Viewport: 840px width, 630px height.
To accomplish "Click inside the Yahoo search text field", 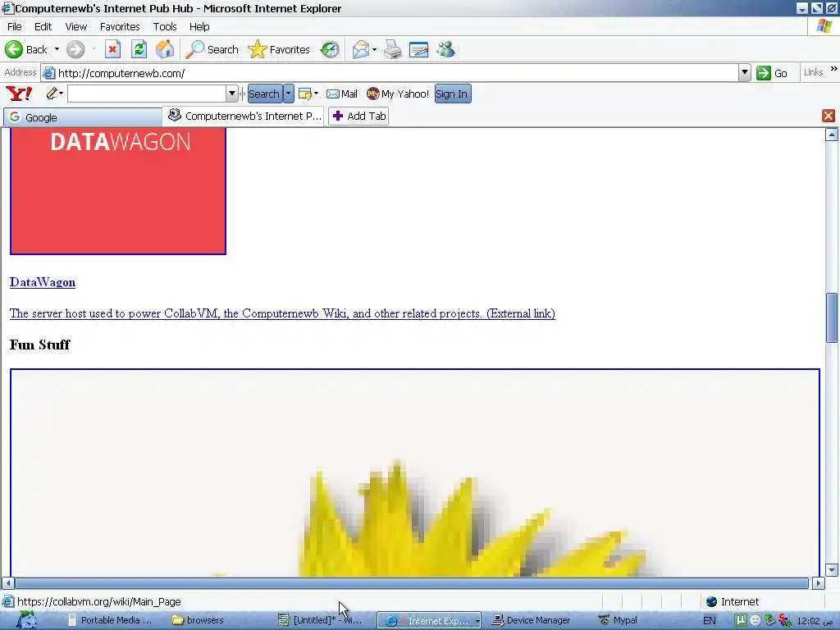I will (147, 94).
